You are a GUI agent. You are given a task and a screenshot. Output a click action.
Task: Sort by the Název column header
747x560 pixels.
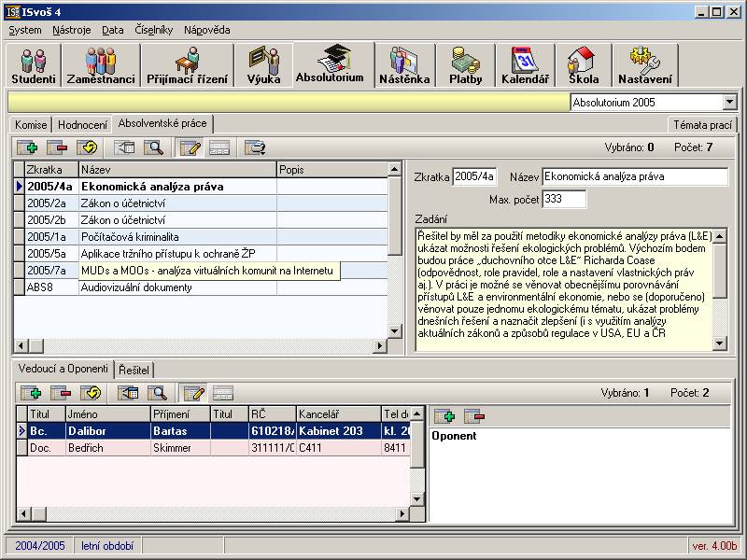pyautogui.click(x=177, y=170)
